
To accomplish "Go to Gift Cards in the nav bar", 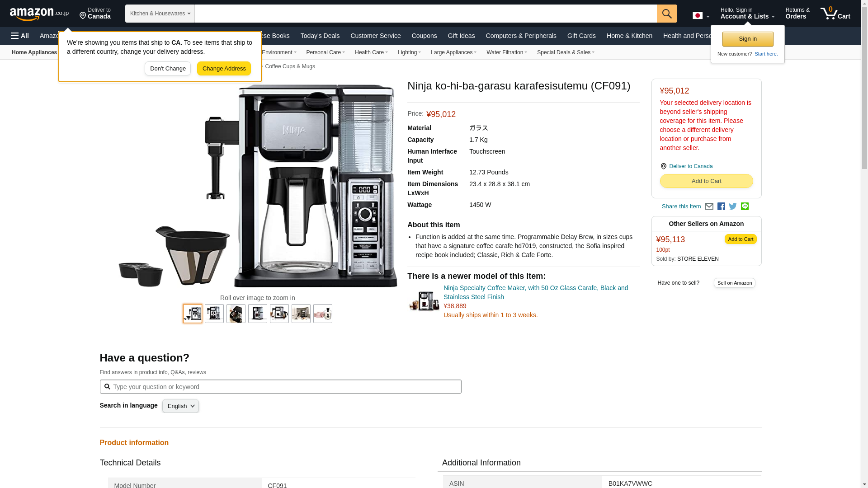I will pos(581,36).
